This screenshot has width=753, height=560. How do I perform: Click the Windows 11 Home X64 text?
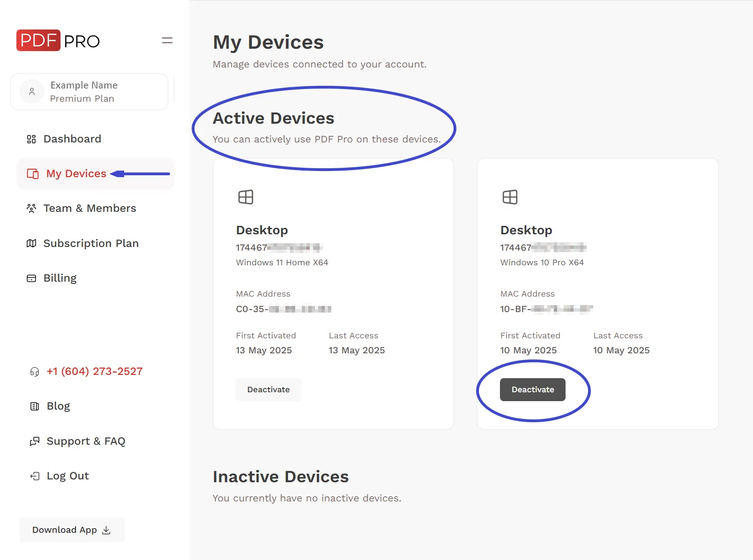pos(282,262)
